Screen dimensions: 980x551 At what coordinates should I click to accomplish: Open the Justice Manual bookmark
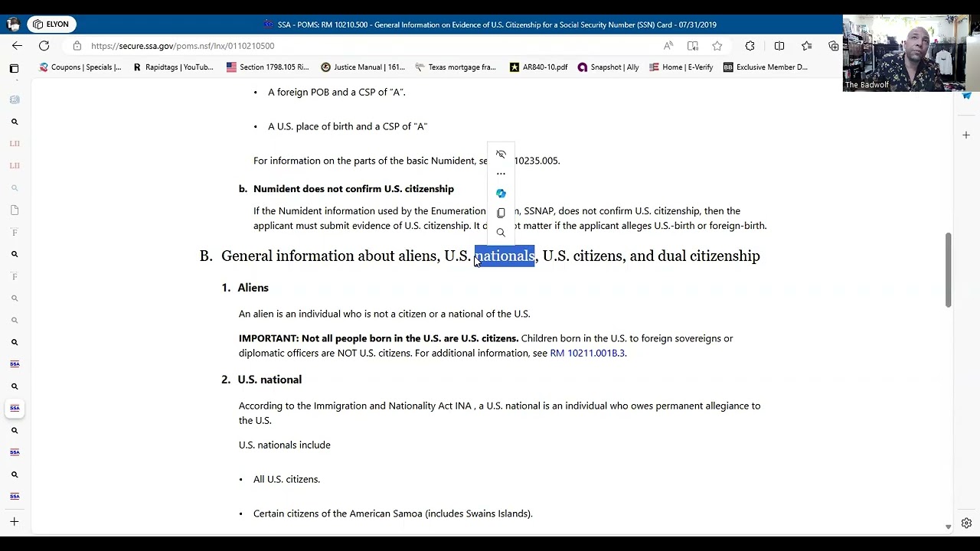click(363, 67)
